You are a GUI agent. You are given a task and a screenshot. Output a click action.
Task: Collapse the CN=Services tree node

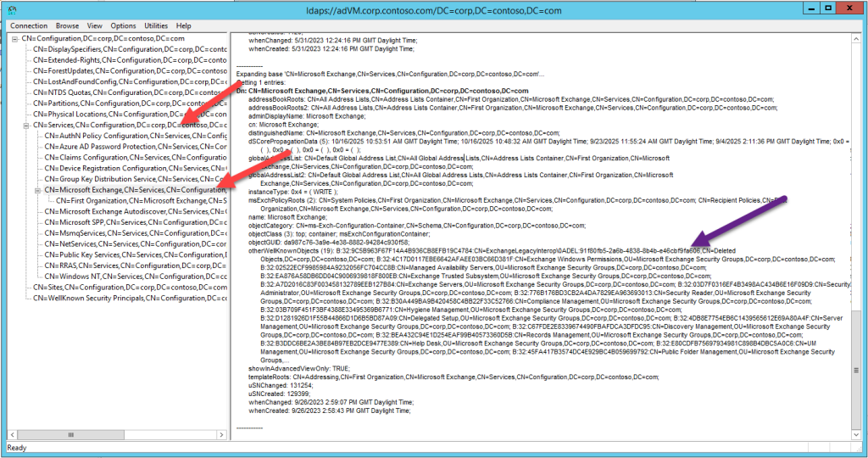point(26,125)
